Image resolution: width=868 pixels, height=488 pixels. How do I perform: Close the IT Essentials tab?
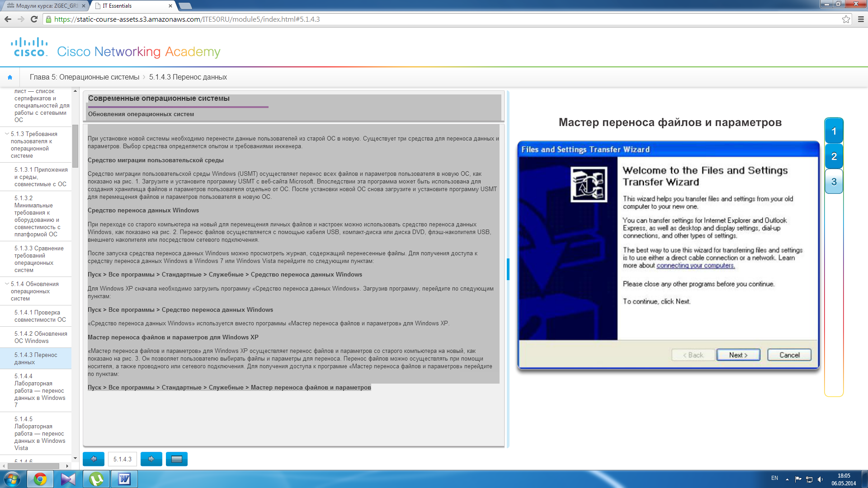click(170, 6)
